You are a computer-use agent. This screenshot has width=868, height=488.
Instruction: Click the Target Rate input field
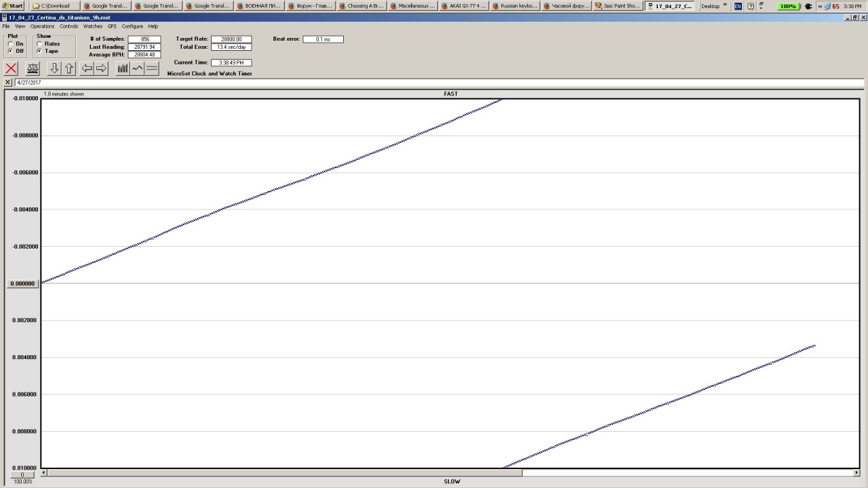pyautogui.click(x=231, y=39)
